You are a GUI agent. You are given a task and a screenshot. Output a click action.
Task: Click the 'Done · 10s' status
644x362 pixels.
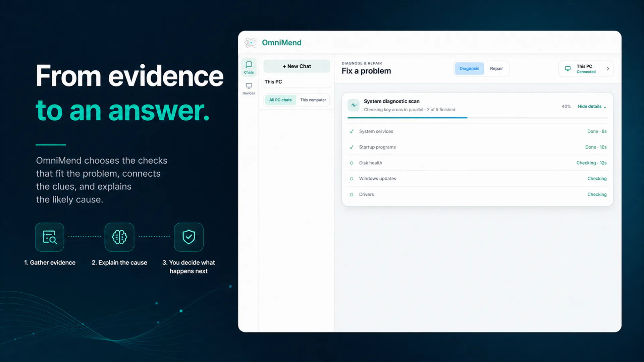click(596, 147)
